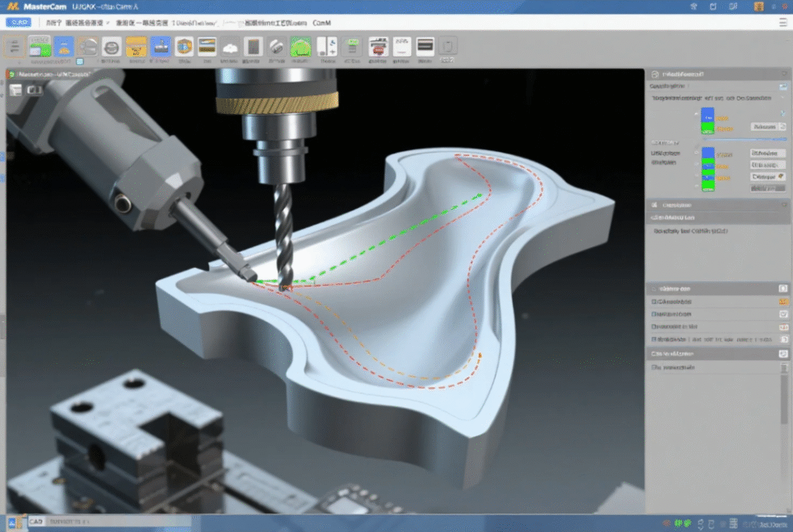Click the round grey disc toolbar icon

(x=112, y=47)
